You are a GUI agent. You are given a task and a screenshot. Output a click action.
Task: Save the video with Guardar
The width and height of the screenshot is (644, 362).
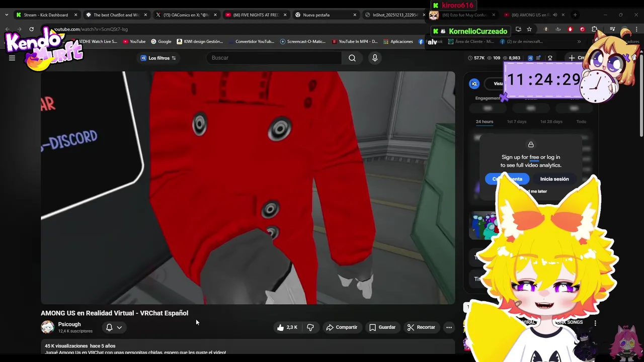[x=382, y=327]
